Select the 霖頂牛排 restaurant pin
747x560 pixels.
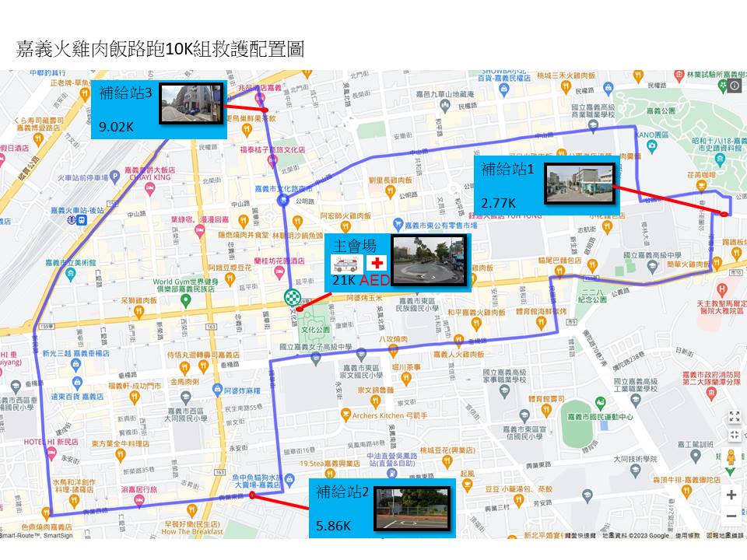[x=687, y=491]
